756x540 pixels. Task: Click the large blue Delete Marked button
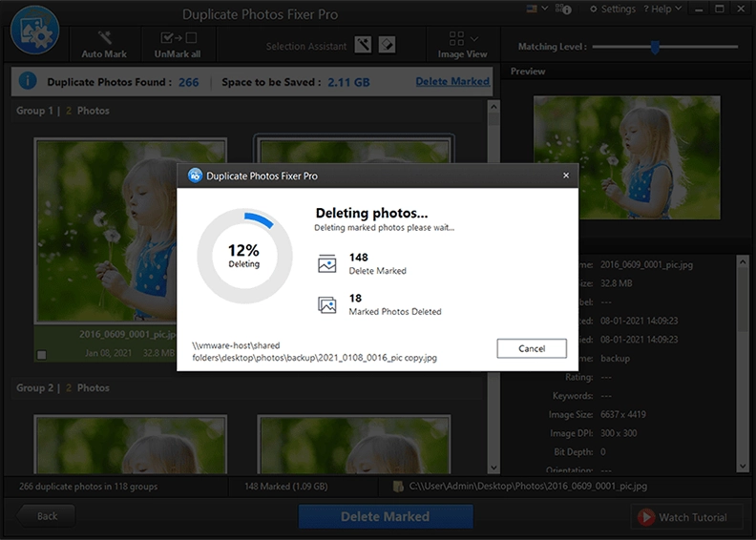point(386,516)
